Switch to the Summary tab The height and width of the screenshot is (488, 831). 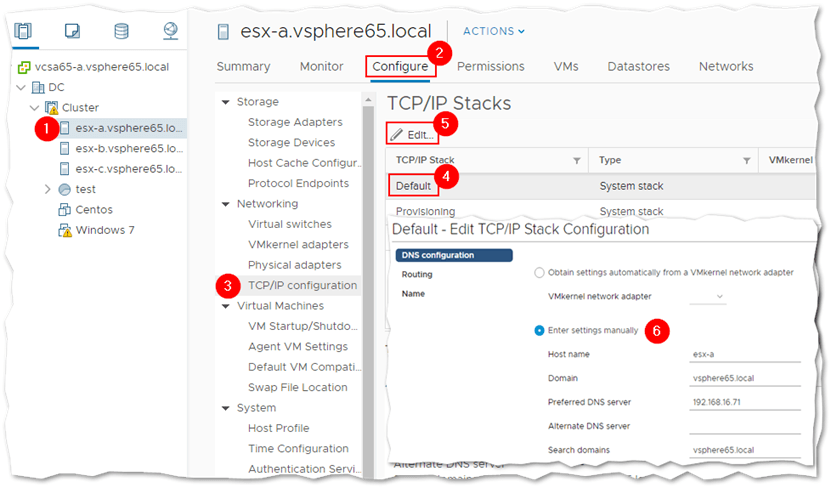pyautogui.click(x=243, y=66)
